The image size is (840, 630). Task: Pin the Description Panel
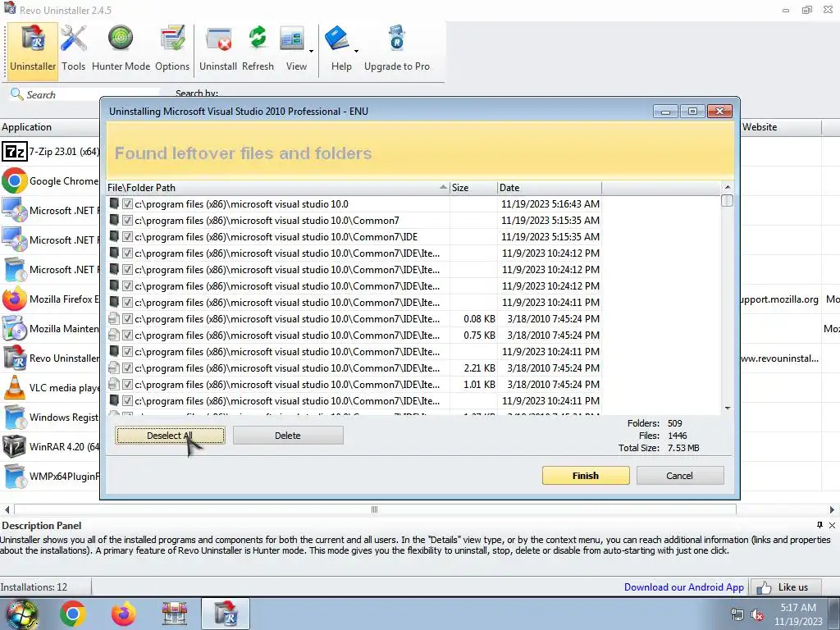coord(819,525)
